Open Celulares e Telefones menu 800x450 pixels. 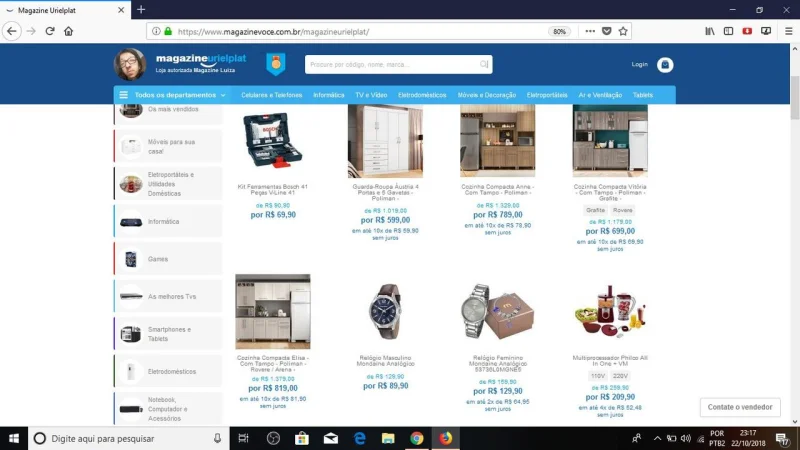[x=271, y=95]
